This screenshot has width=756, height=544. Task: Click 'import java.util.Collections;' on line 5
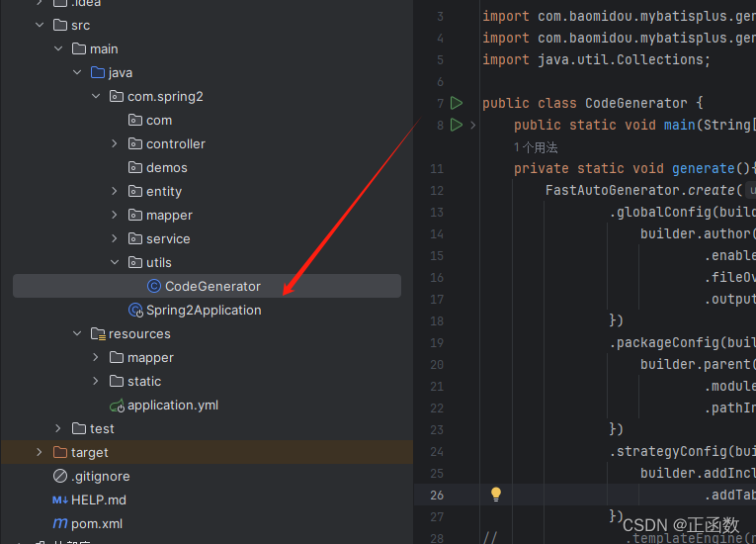pos(597,59)
